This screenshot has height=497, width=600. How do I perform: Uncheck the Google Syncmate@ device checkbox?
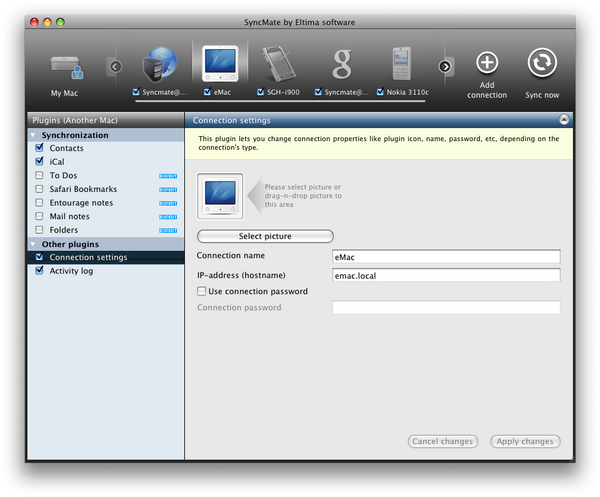point(318,92)
